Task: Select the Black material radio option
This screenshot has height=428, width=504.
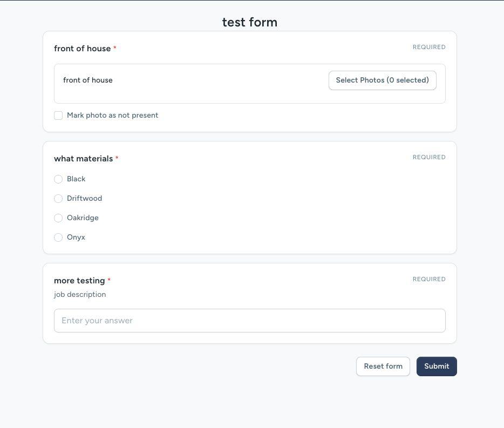Action: tap(58, 179)
